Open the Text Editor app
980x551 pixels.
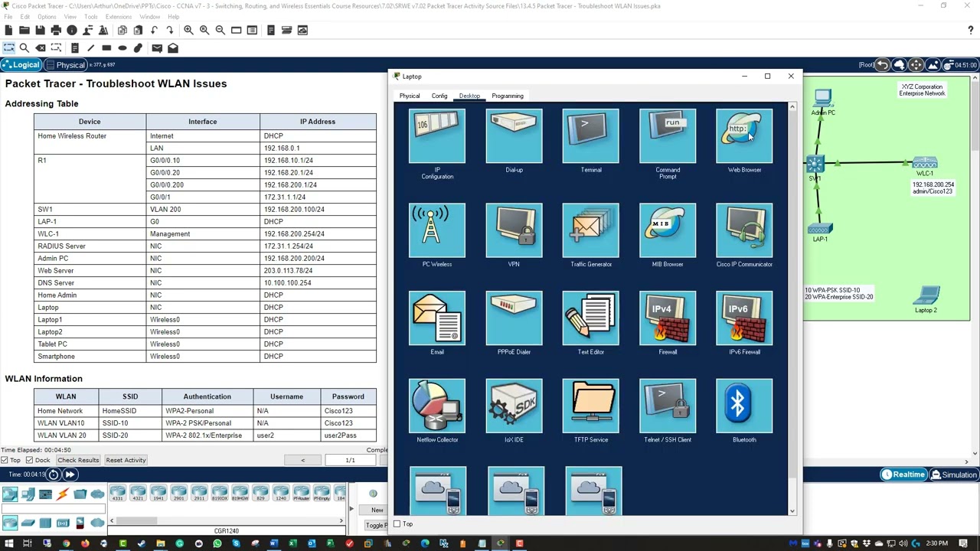(x=591, y=318)
